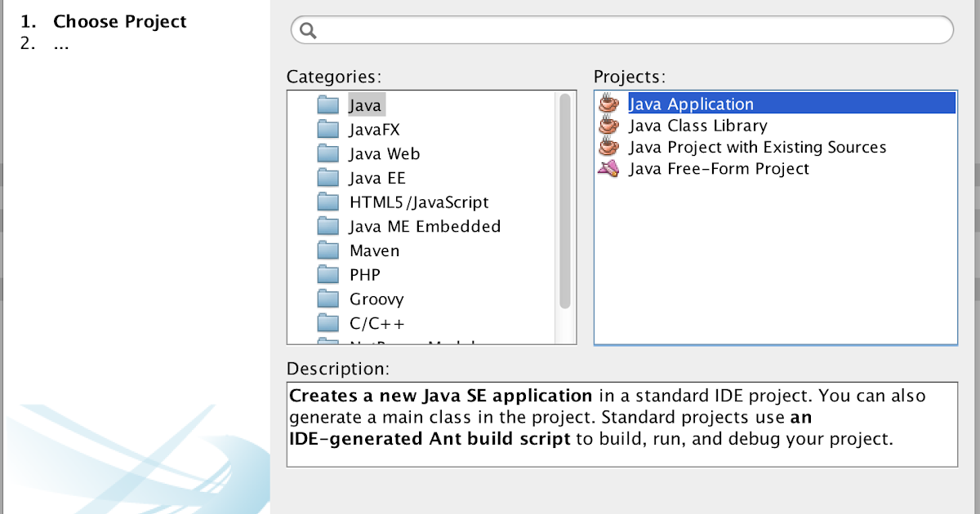
Task: Select the PHP category
Action: point(363,274)
